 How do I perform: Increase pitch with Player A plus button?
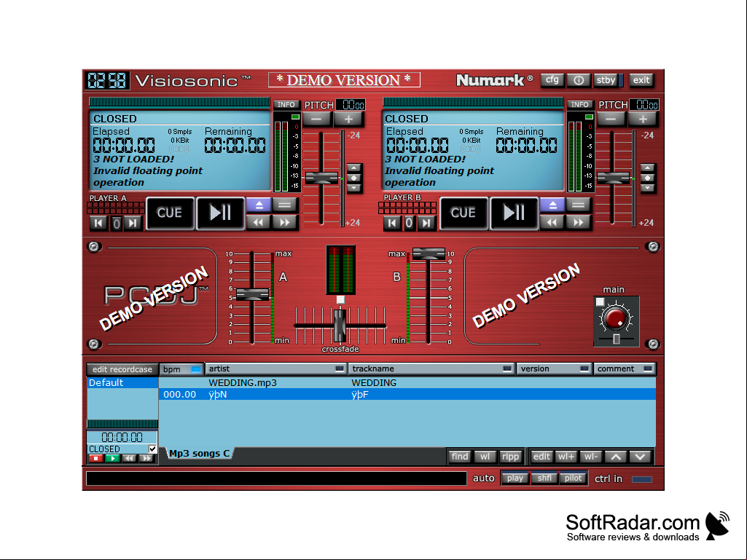348,119
